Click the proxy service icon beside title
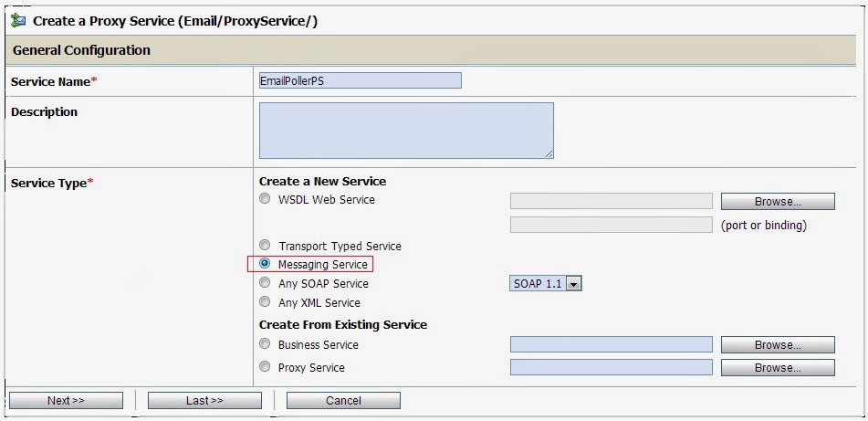The height and width of the screenshot is (421, 868). (x=18, y=21)
